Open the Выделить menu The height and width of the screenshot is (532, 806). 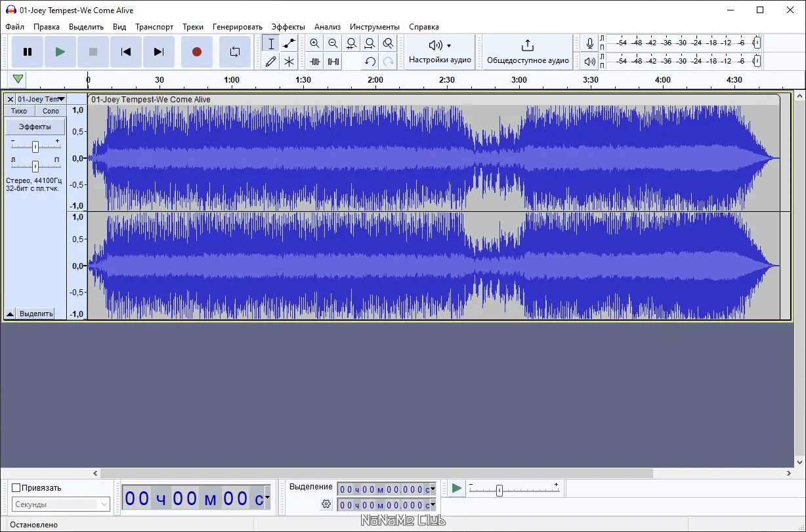(x=86, y=27)
